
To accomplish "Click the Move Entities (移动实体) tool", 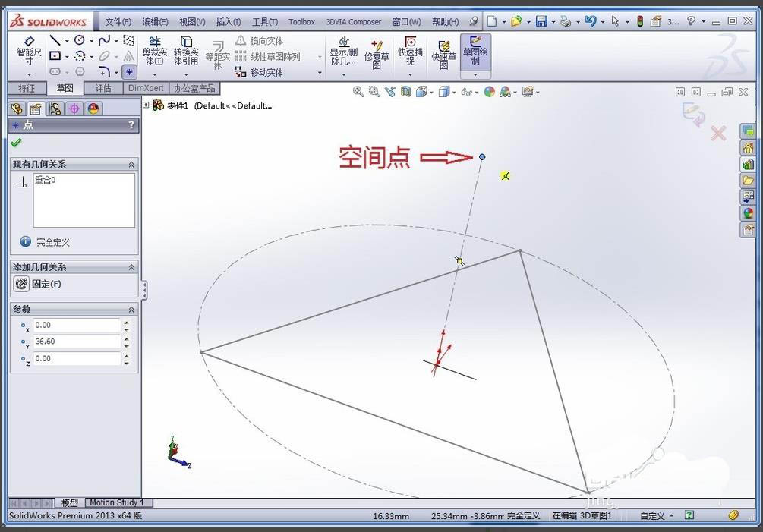I will pyautogui.click(x=260, y=72).
